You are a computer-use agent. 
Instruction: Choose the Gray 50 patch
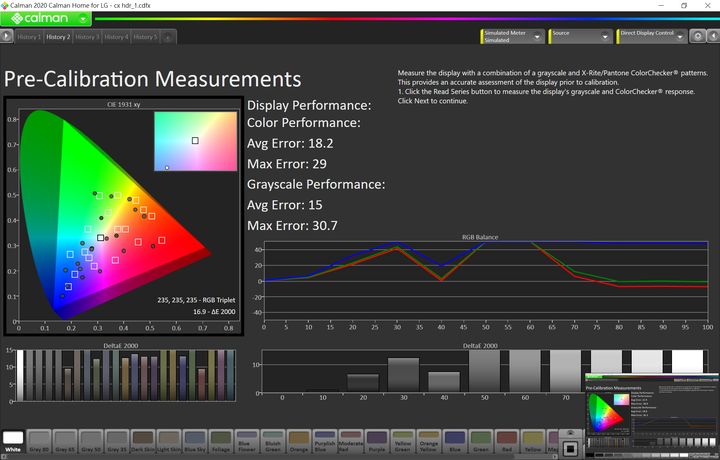tap(91, 441)
